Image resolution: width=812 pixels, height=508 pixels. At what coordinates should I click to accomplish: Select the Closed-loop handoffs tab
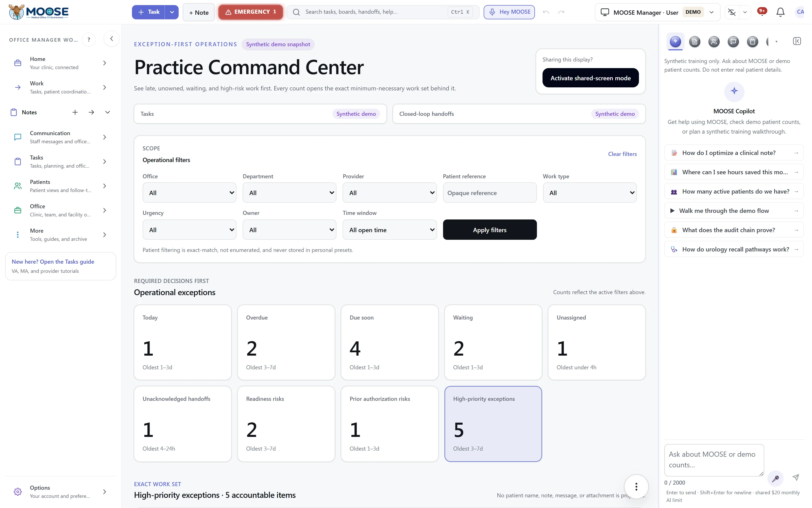519,114
